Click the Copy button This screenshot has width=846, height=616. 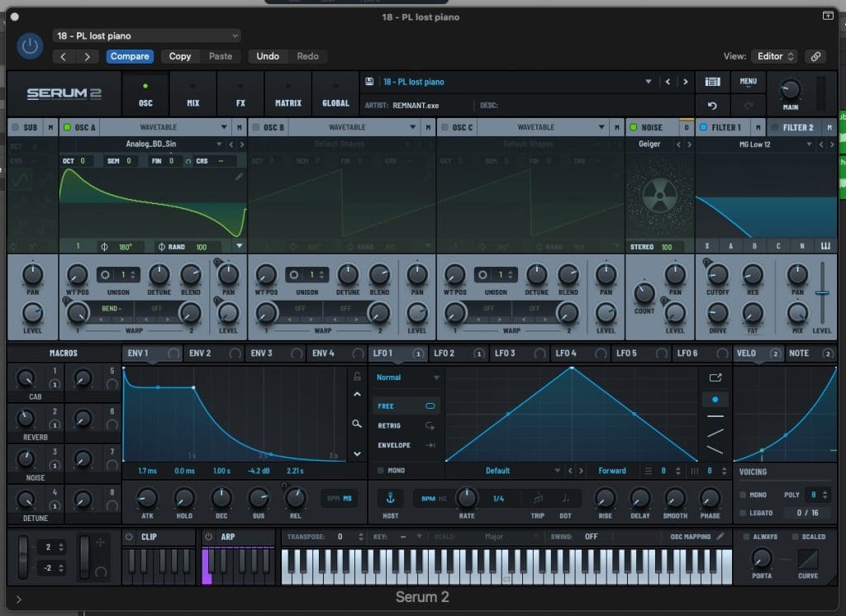pyautogui.click(x=179, y=56)
